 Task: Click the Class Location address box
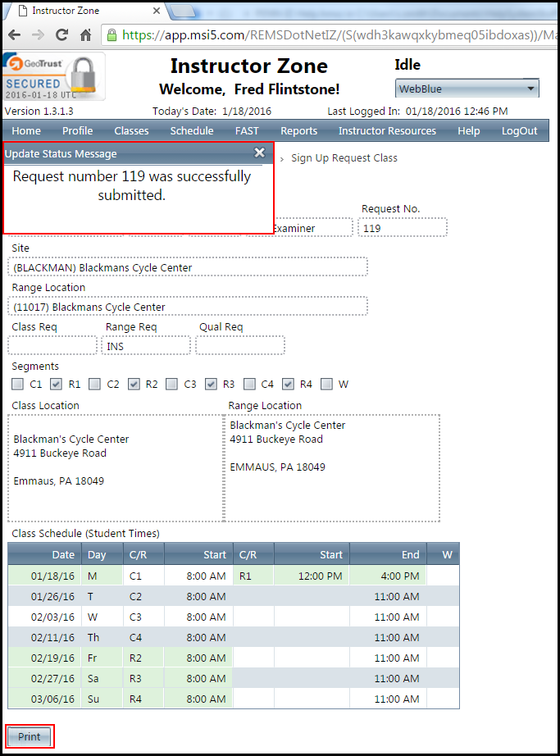coord(116,467)
